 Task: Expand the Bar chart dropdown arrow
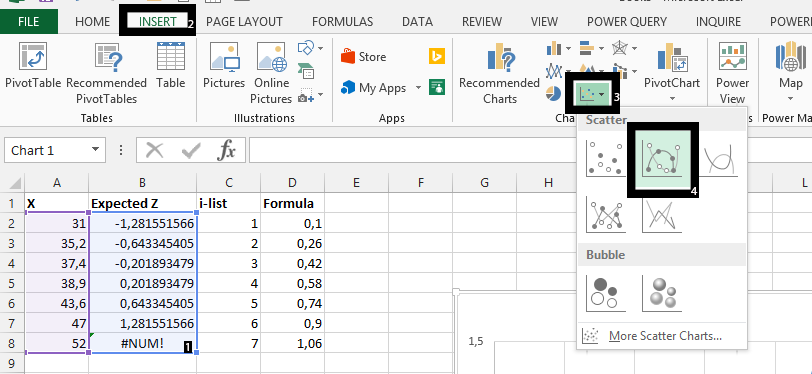(x=601, y=49)
